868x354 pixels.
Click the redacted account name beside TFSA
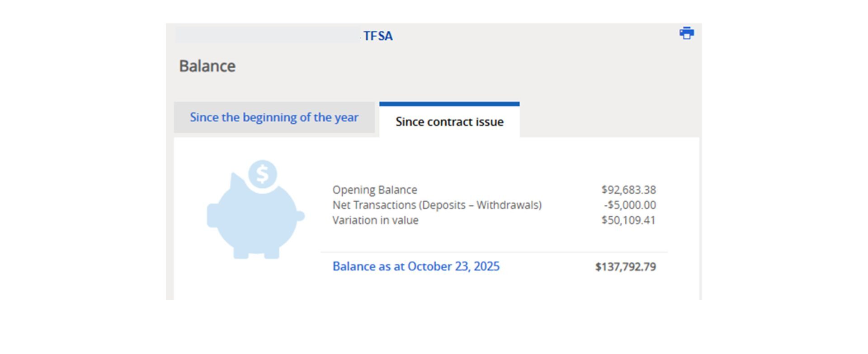268,35
